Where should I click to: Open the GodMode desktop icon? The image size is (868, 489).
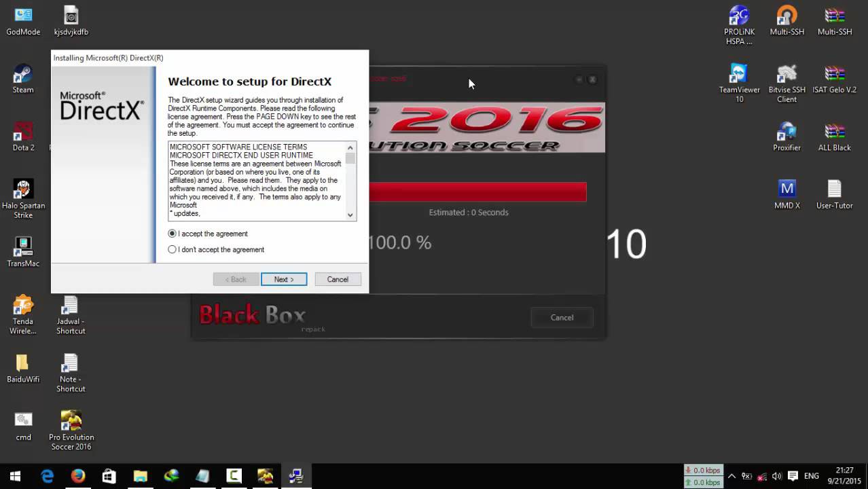[x=23, y=21]
